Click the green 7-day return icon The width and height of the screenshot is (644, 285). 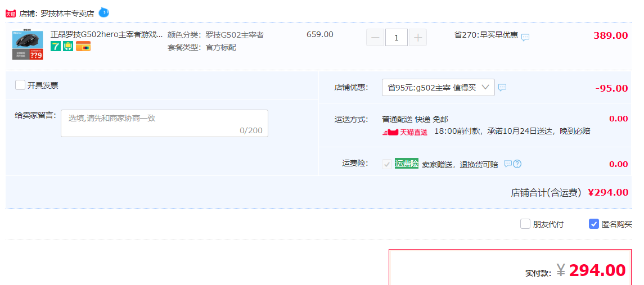(56, 47)
